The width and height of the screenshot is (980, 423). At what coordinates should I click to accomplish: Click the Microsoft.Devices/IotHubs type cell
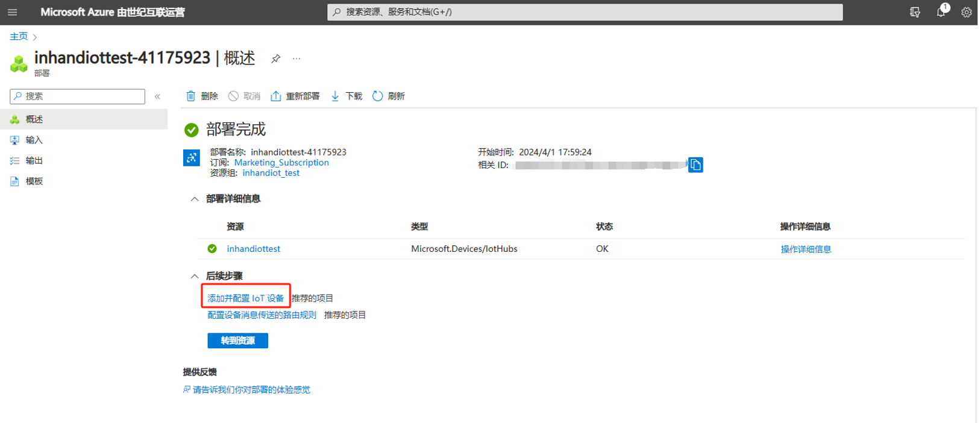click(464, 249)
